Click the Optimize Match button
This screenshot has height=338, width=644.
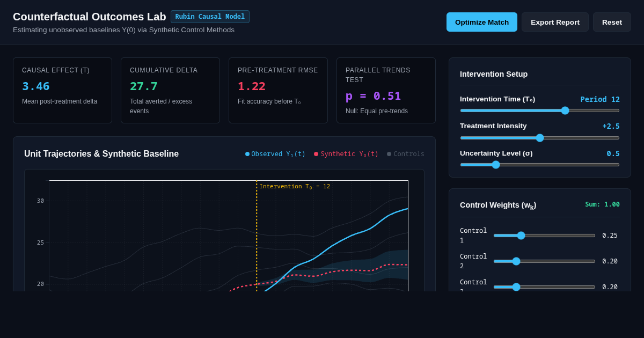pos(482,22)
